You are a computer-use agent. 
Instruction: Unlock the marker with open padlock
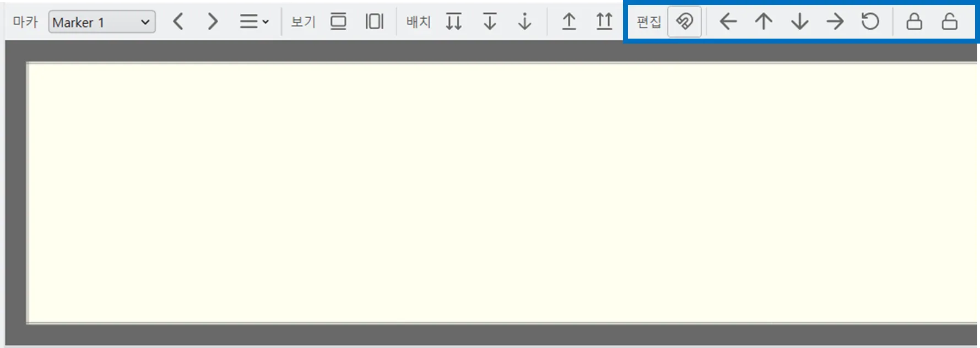coord(950,22)
